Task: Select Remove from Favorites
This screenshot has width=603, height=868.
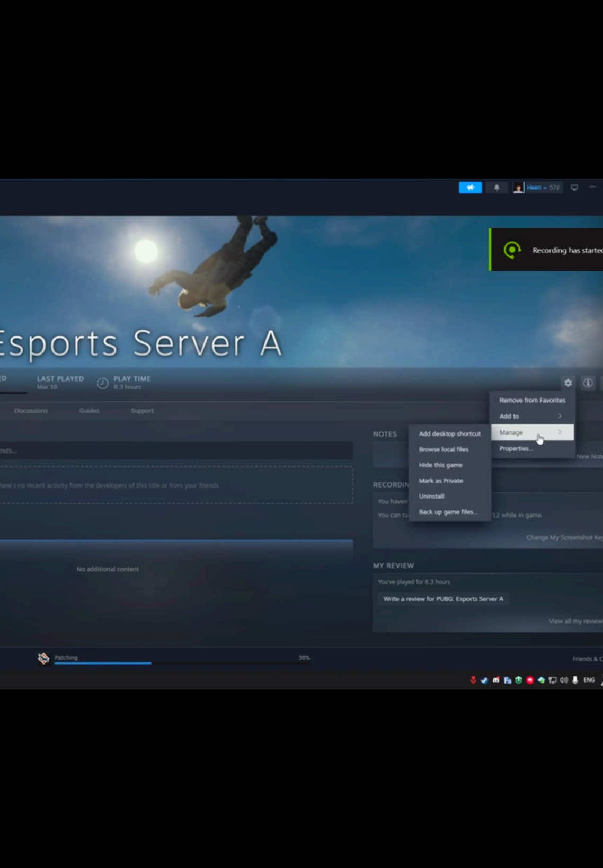Action: (532, 400)
